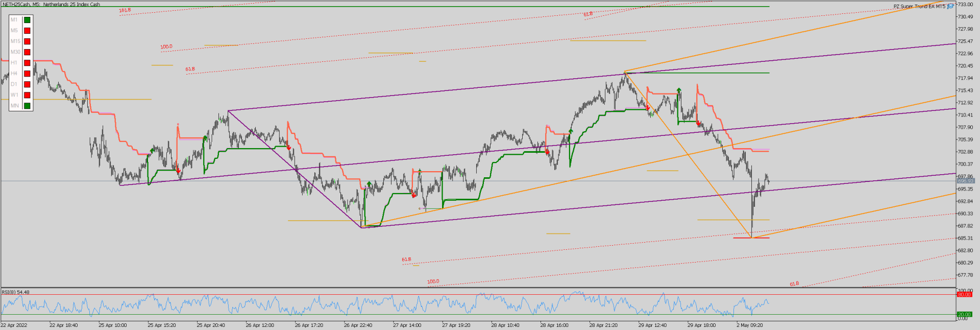Click the 725.47 price scale value
Screen dimensions: 980x330
coord(965,41)
